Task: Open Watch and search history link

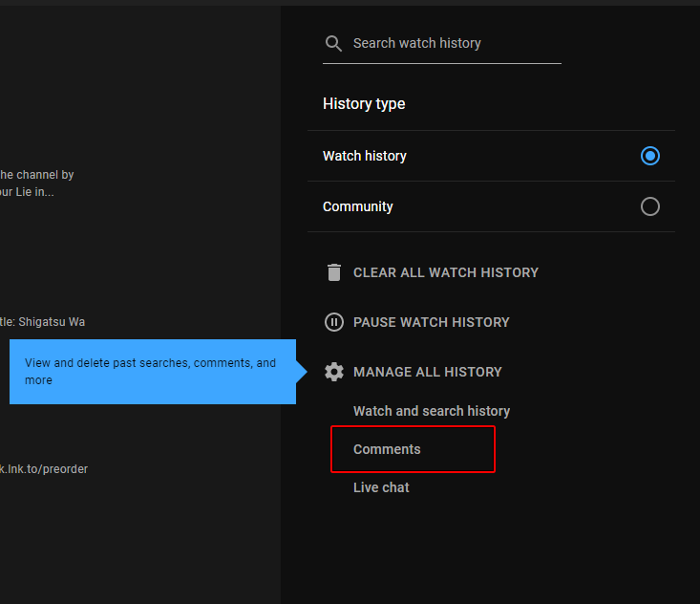Action: tap(432, 411)
